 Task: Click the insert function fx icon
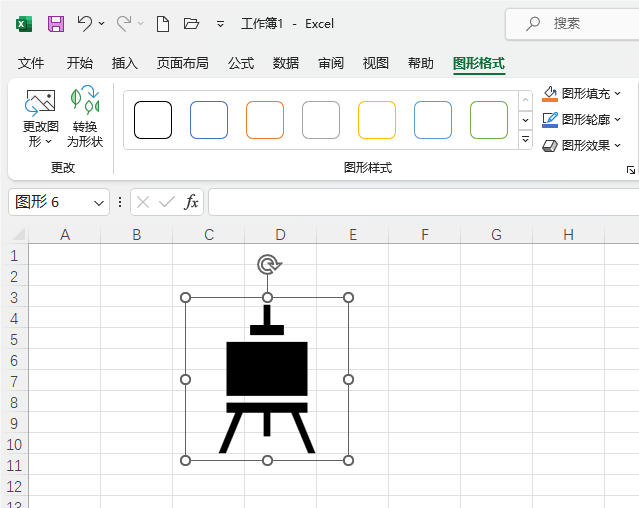(x=191, y=202)
